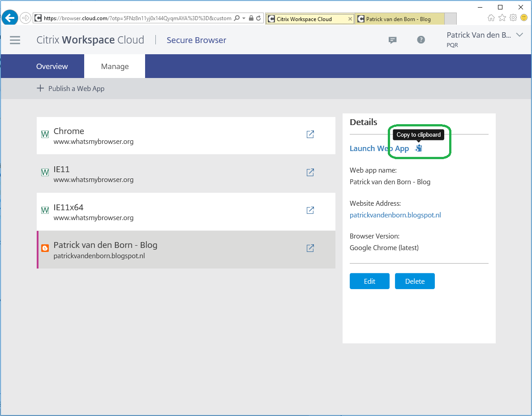The image size is (532, 416).
Task: Click Publish a Web App
Action: pos(71,89)
